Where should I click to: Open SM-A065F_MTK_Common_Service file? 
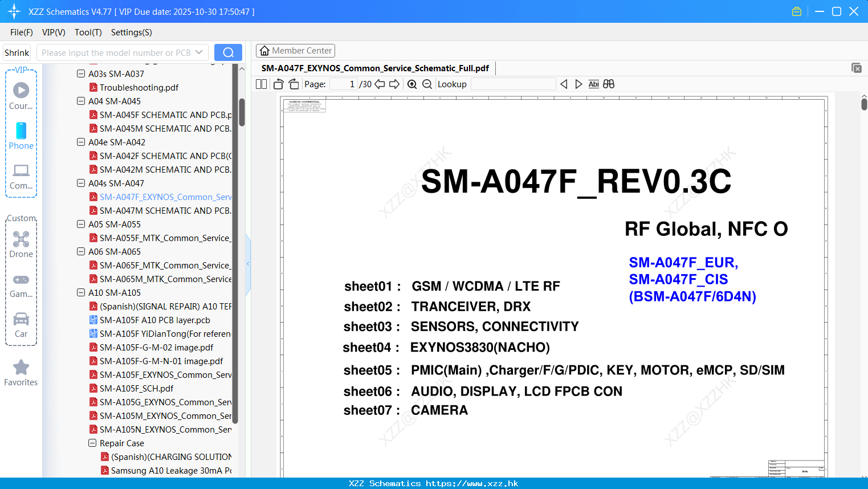pyautogui.click(x=161, y=265)
